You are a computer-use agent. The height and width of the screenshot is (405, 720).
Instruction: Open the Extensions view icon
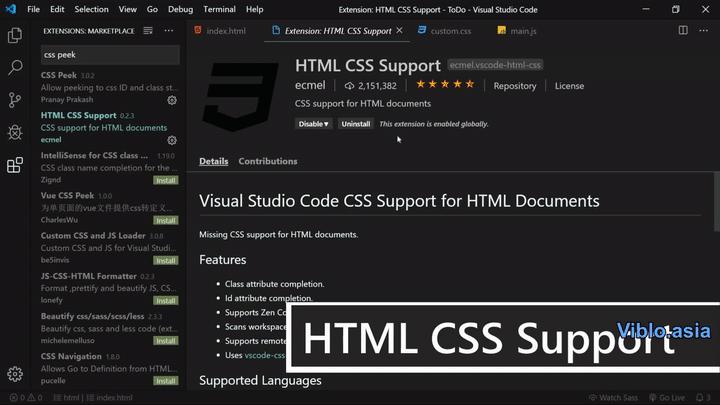coord(15,165)
